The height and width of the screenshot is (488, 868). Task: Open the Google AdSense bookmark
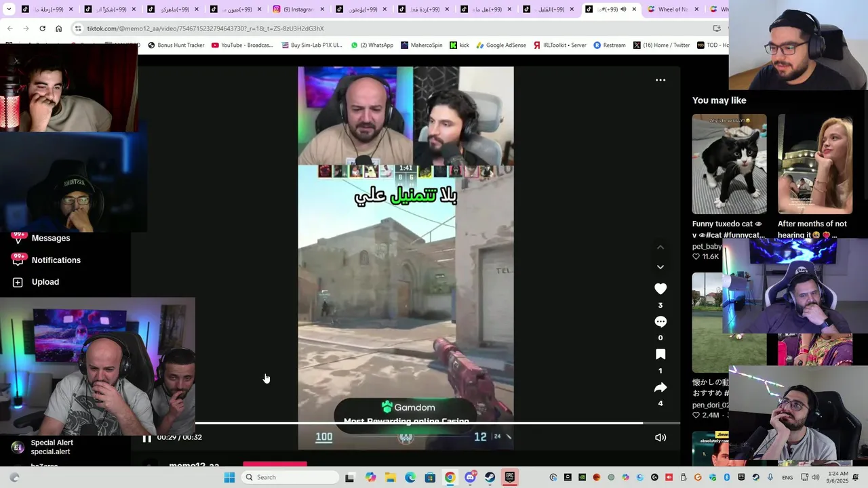(501, 45)
